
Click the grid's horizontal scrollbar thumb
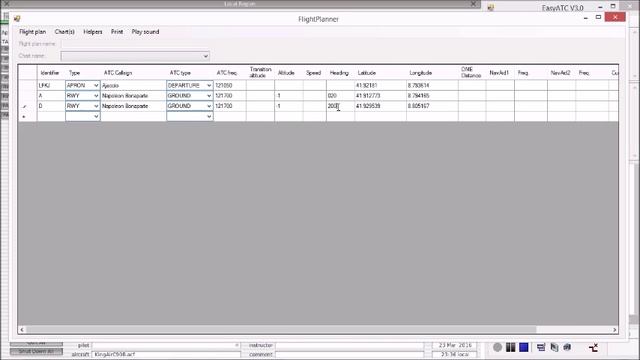pos(281,329)
